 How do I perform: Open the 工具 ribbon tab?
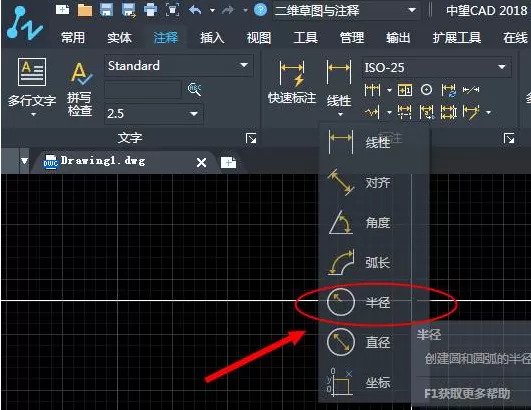(305, 37)
